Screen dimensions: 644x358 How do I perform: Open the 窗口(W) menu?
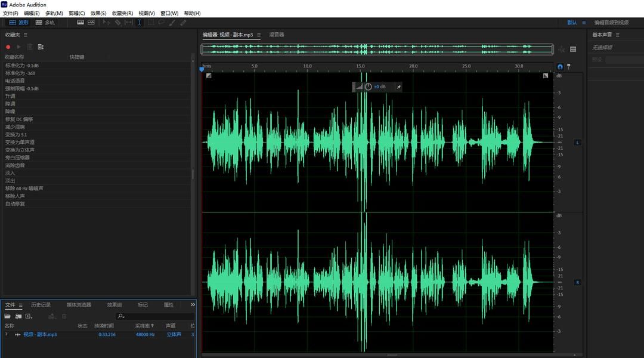(169, 13)
